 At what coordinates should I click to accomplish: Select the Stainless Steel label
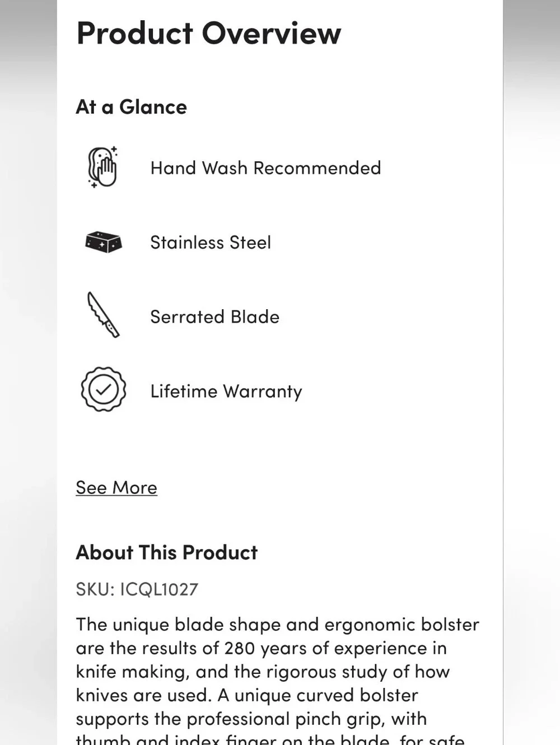tap(211, 242)
